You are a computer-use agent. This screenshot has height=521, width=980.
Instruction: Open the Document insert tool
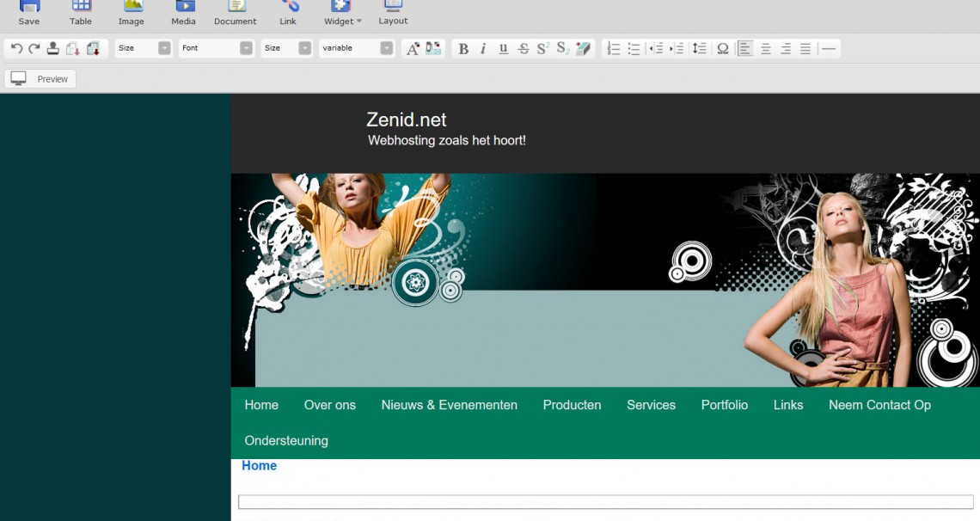pyautogui.click(x=235, y=13)
